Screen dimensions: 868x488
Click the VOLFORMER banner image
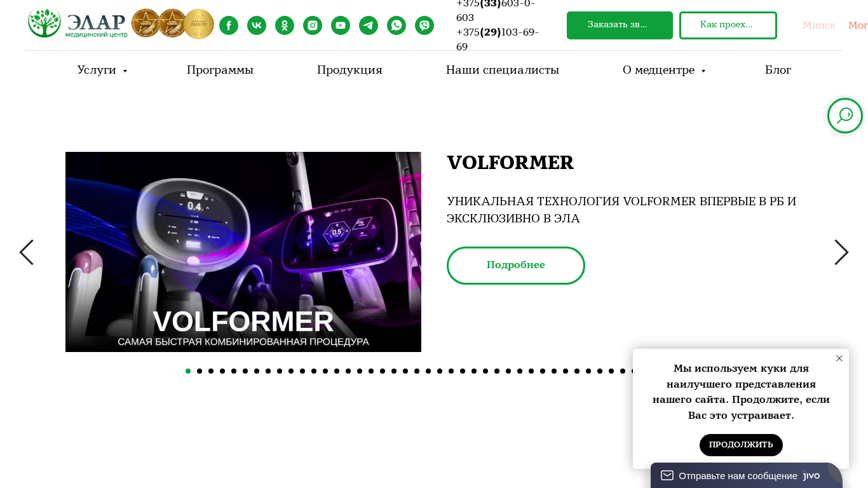coord(243,252)
